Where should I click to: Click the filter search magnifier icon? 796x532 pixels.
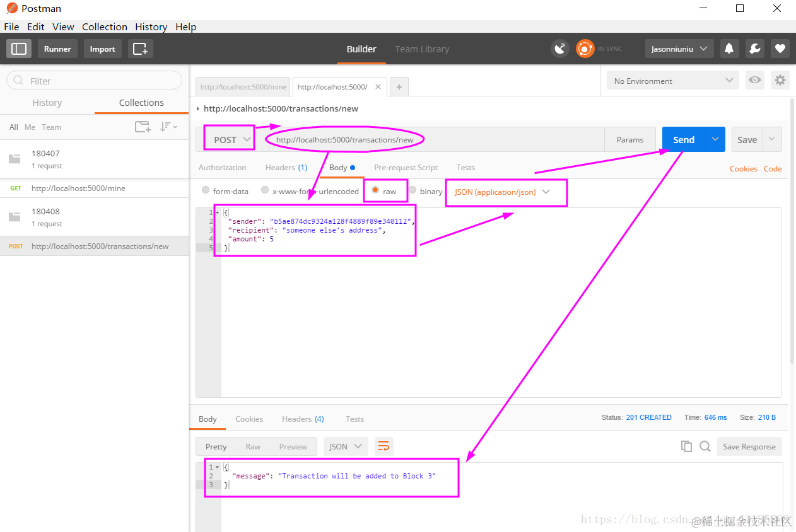tap(18, 81)
